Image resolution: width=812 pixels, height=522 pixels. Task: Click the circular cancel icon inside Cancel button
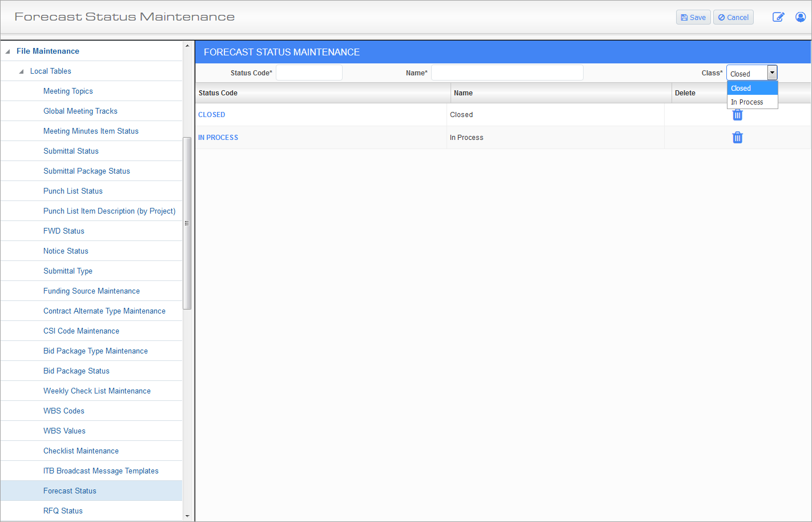point(721,17)
